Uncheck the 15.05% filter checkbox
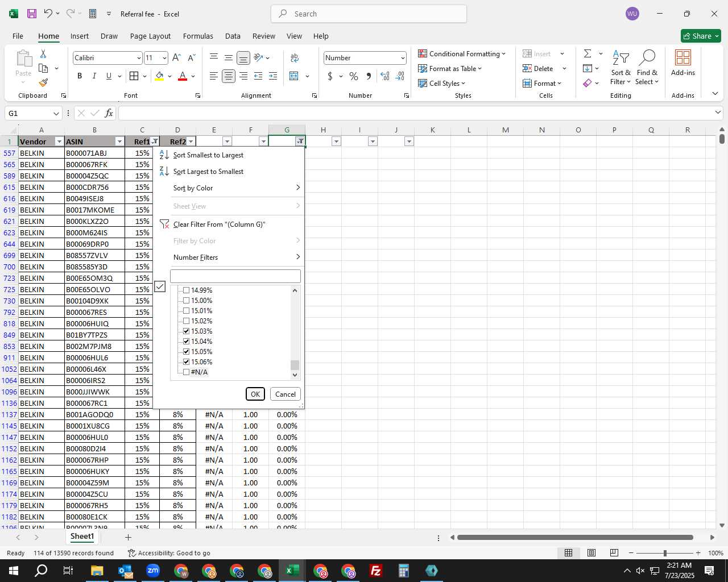728x582 pixels. pos(186,352)
